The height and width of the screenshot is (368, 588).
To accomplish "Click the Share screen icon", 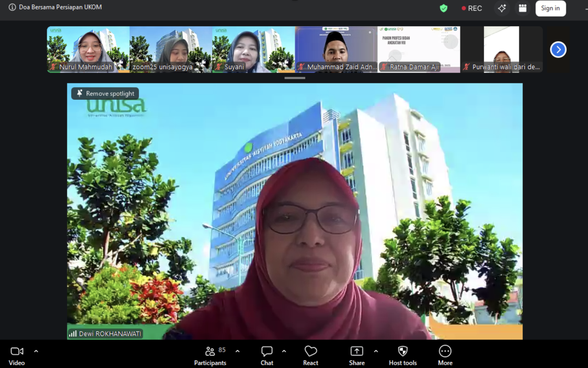I will pos(357,355).
